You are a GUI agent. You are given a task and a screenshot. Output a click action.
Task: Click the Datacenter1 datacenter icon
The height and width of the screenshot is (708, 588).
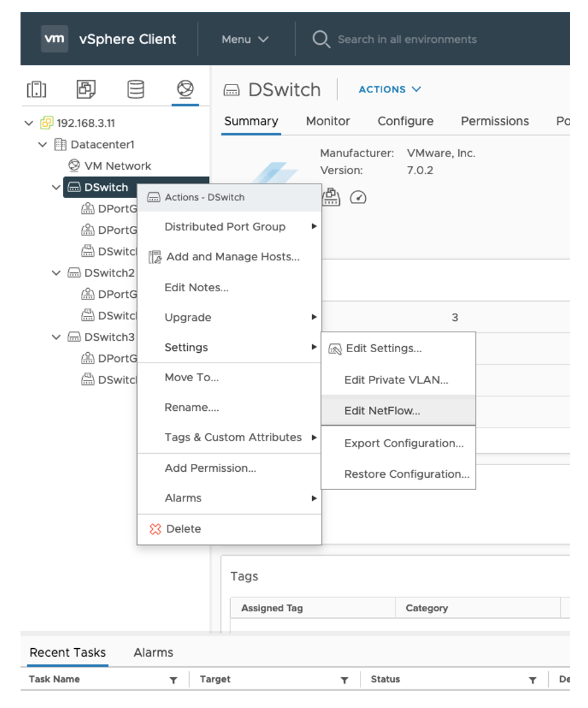pos(60,144)
